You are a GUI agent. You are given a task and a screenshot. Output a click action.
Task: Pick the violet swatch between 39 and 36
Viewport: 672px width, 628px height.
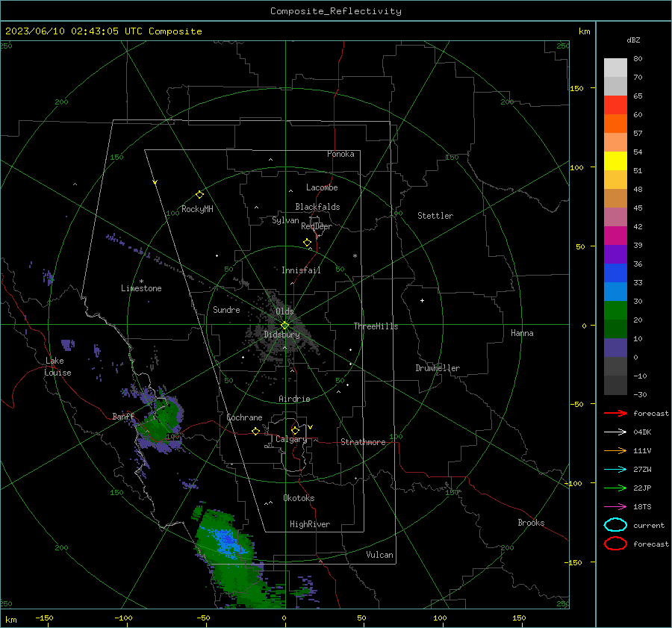[615, 254]
